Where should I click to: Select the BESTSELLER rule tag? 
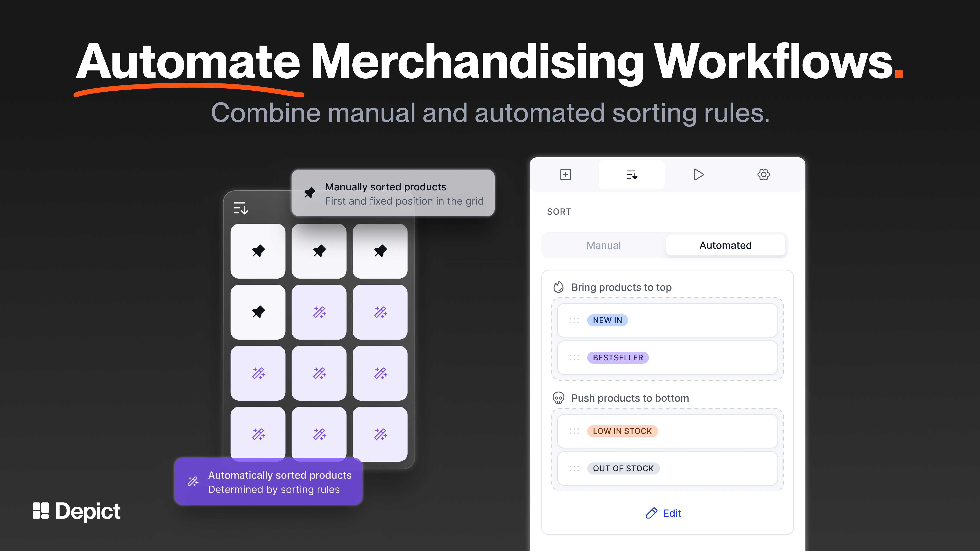click(x=617, y=358)
